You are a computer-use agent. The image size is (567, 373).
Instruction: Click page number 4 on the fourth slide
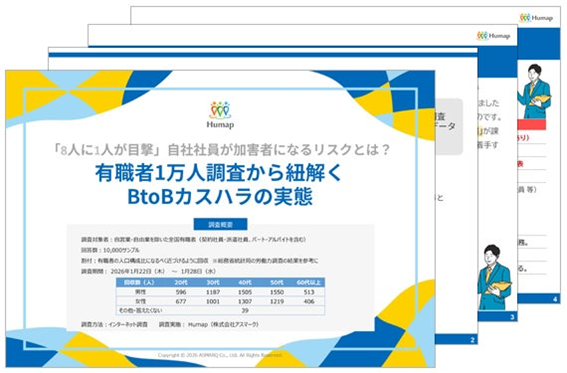coord(555,299)
